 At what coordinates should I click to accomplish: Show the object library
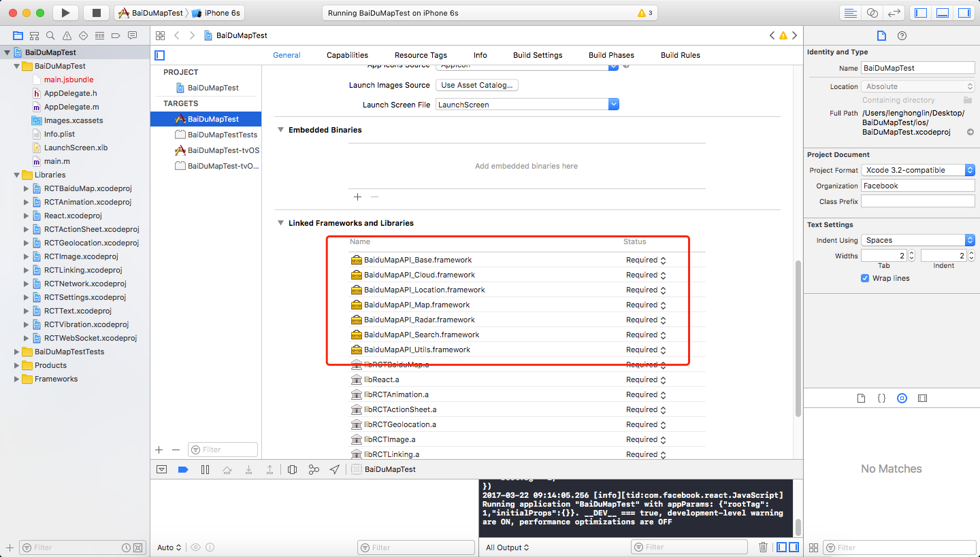click(902, 398)
